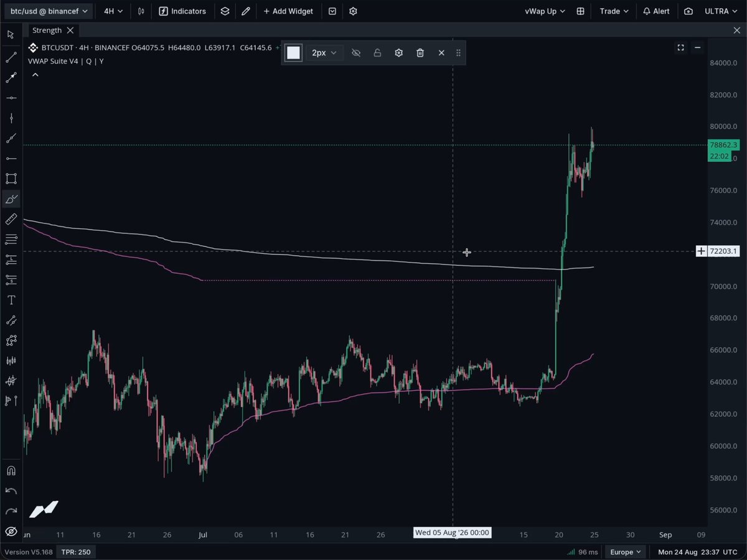Toggle lock on the selected drawing
747x560 pixels.
click(377, 53)
